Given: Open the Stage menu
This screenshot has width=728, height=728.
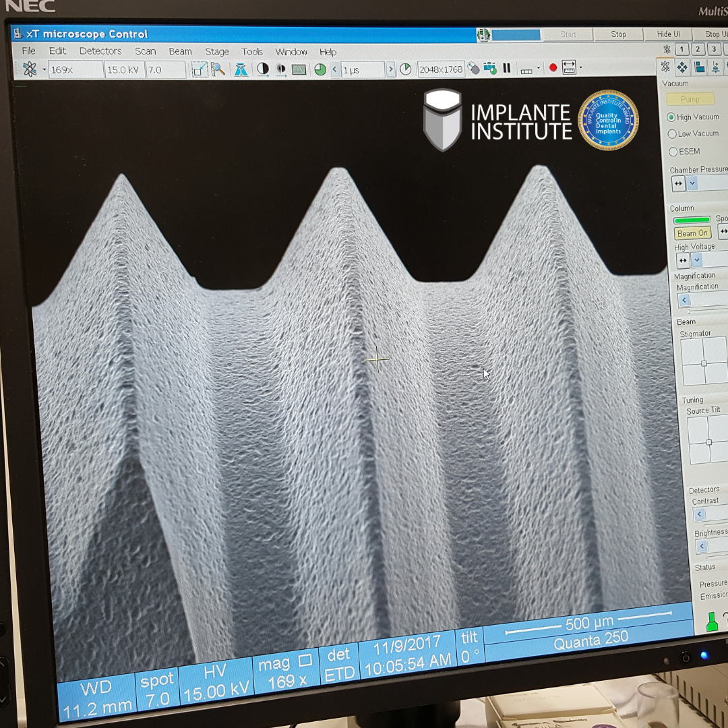Looking at the screenshot, I should (x=216, y=51).
